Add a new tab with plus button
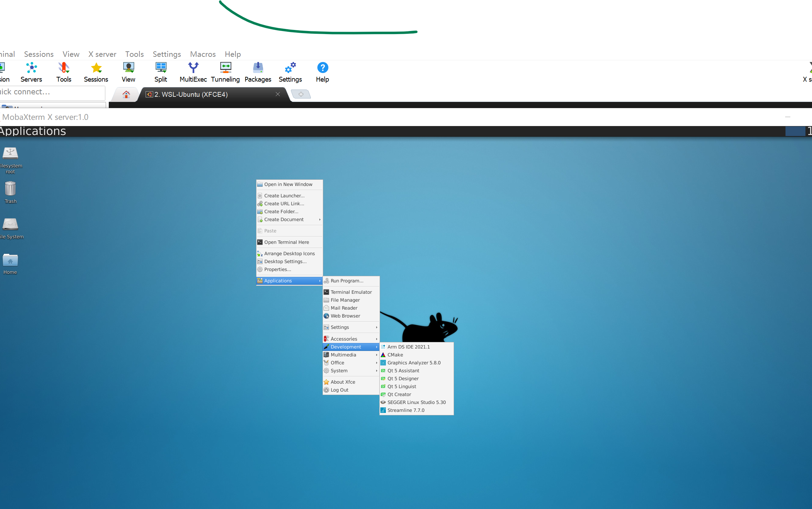This screenshot has height=509, width=812. click(x=301, y=94)
